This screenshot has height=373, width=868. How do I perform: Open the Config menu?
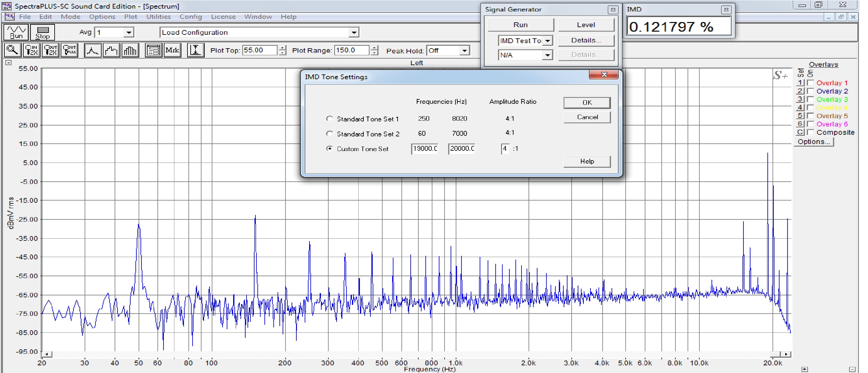190,17
